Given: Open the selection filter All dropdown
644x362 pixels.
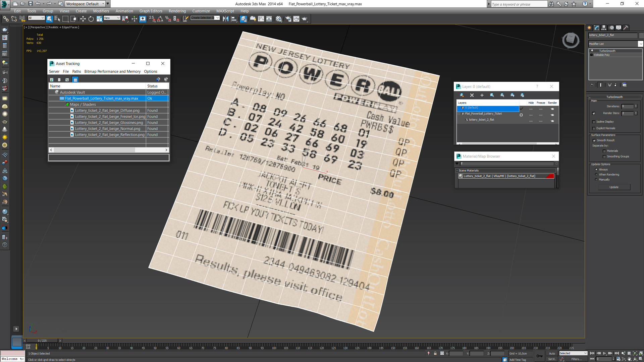Looking at the screenshot, I should 36,18.
